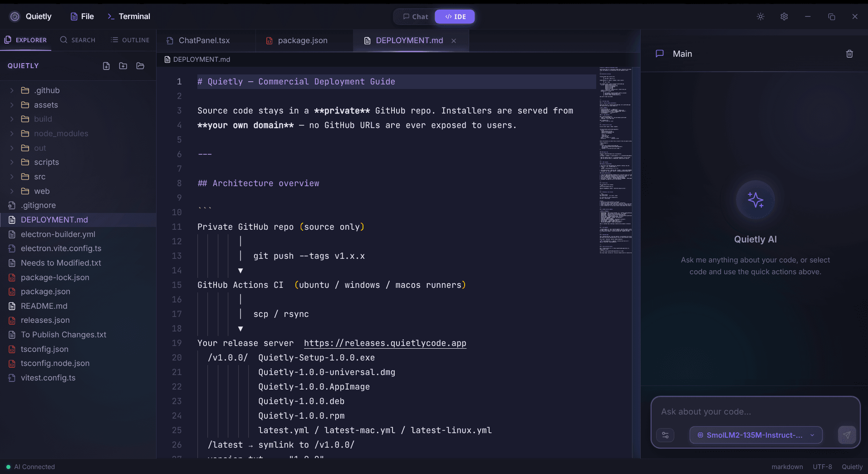The height and width of the screenshot is (474, 868).
Task: Click the QUIETLY explorer section header
Action: 23,66
